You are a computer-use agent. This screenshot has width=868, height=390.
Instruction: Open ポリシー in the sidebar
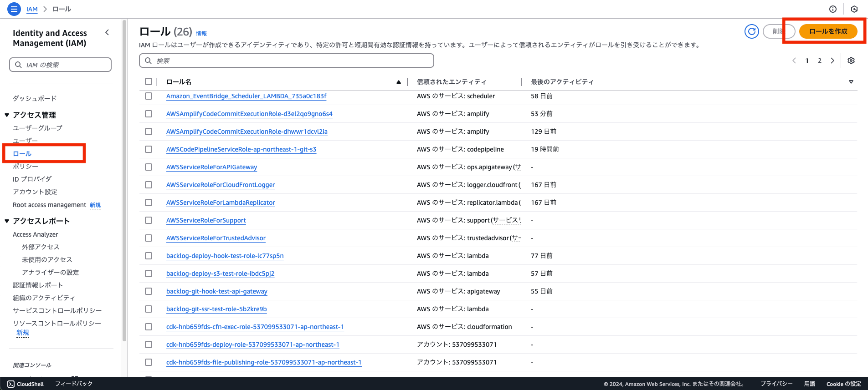(26, 166)
